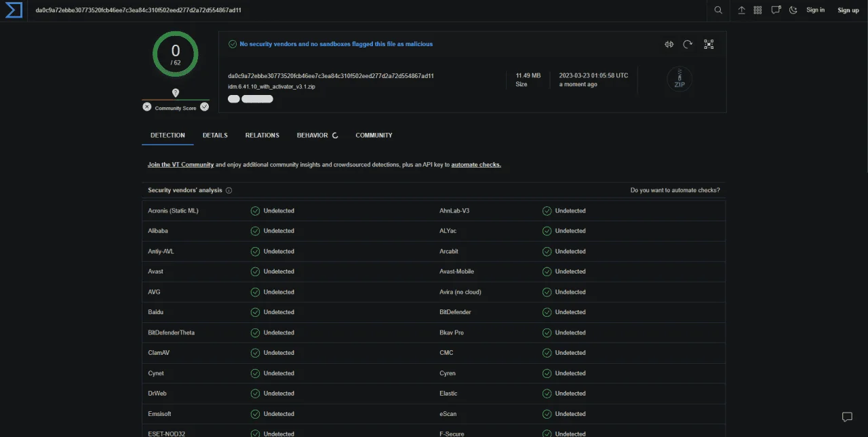The width and height of the screenshot is (868, 437).
Task: Toggle the dark mode moon icon
Action: point(793,10)
